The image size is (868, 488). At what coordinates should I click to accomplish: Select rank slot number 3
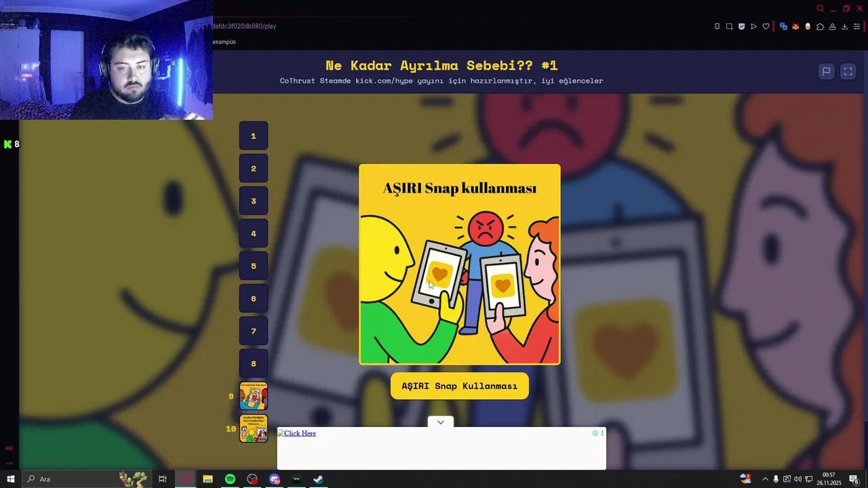pos(254,201)
